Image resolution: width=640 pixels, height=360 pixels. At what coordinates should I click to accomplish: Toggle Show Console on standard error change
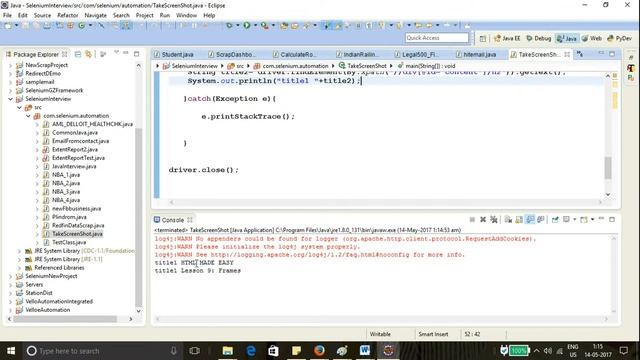tap(541, 220)
